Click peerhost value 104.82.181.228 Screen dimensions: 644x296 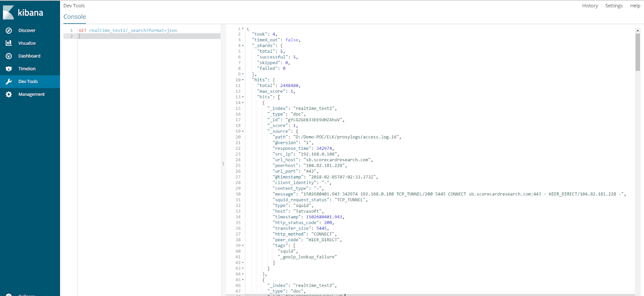tap(324, 166)
